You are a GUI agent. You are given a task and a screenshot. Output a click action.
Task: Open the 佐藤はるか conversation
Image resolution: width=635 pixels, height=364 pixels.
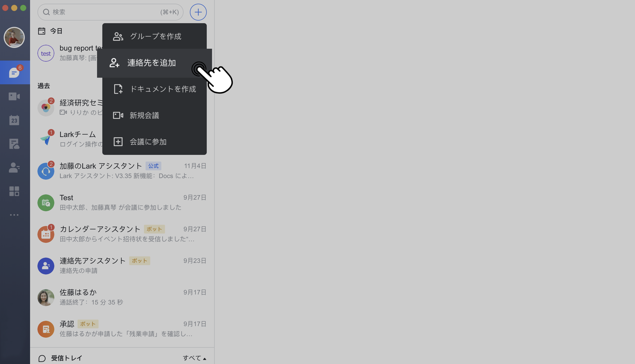point(122,297)
